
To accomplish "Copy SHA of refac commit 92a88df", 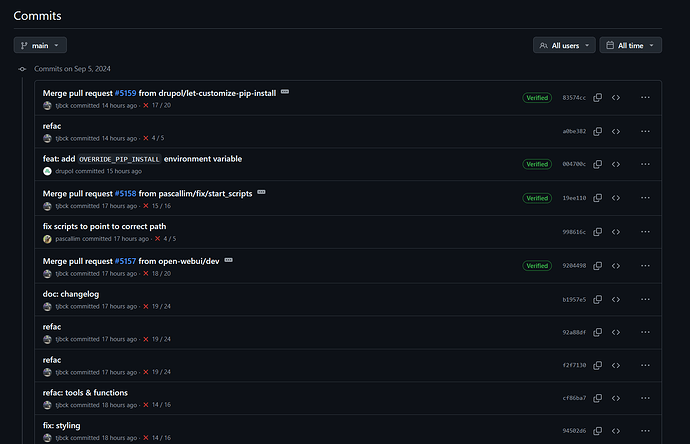I will tap(597, 332).
